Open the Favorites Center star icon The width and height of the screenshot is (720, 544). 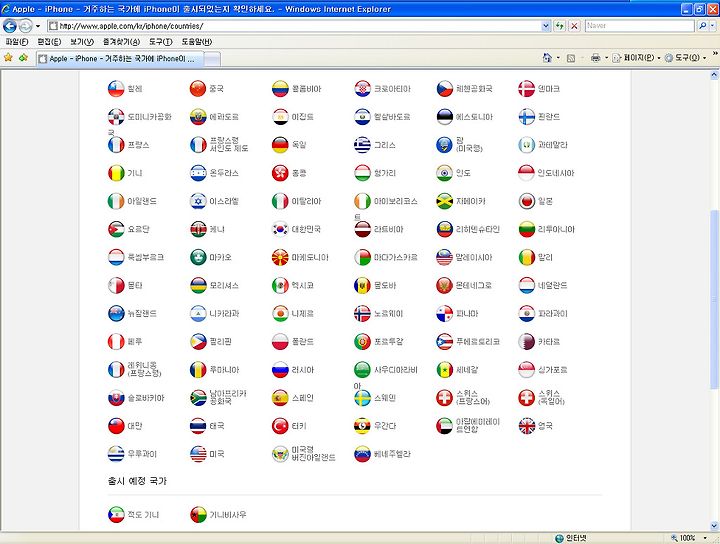8,57
